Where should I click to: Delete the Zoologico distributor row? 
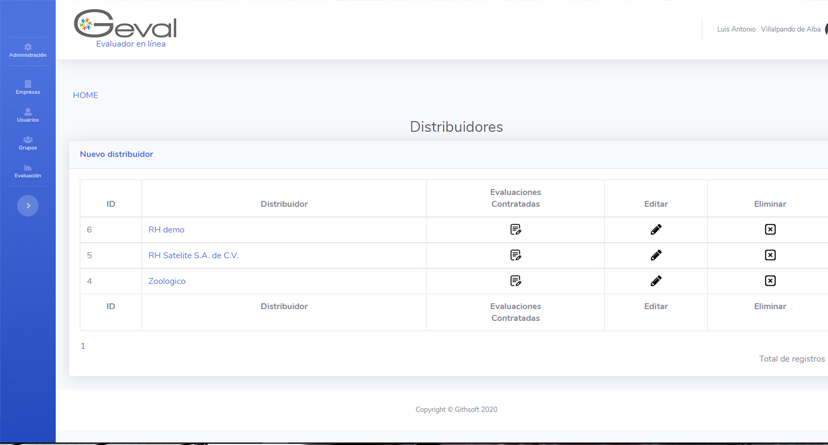[770, 281]
